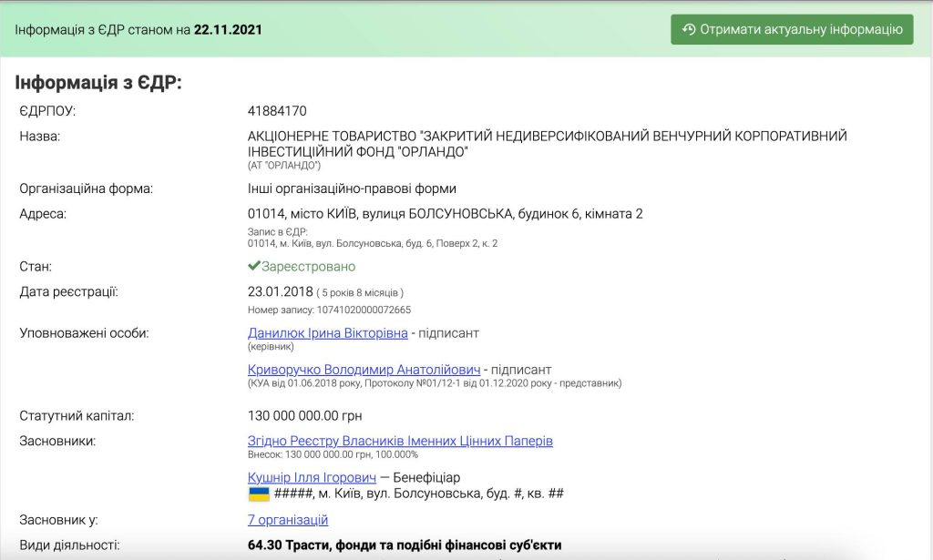Click the capital amount 130 000 000.00 грн
This screenshot has width=933, height=560.
click(304, 416)
